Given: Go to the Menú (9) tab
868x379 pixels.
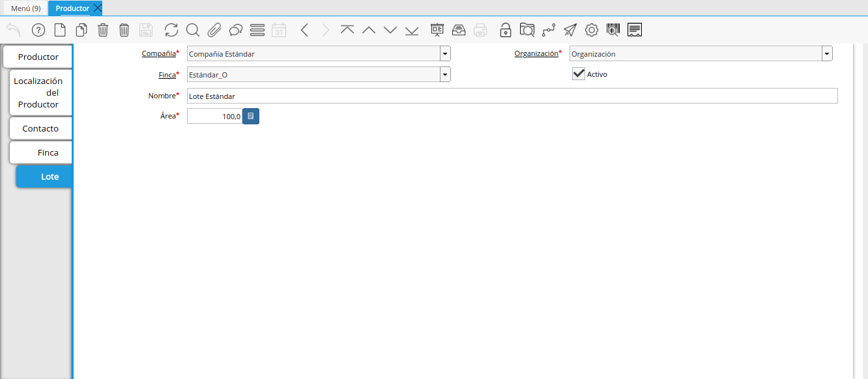Looking at the screenshot, I should (25, 8).
